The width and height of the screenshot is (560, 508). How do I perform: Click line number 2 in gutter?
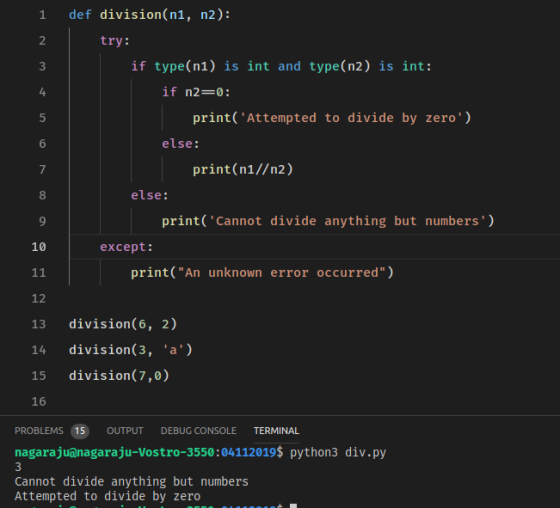coord(42,41)
